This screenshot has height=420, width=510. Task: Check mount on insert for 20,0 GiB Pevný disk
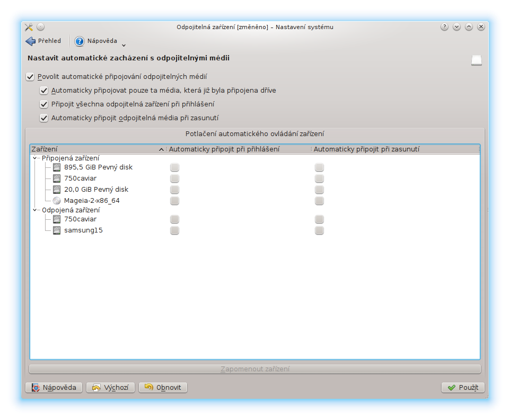(319, 190)
